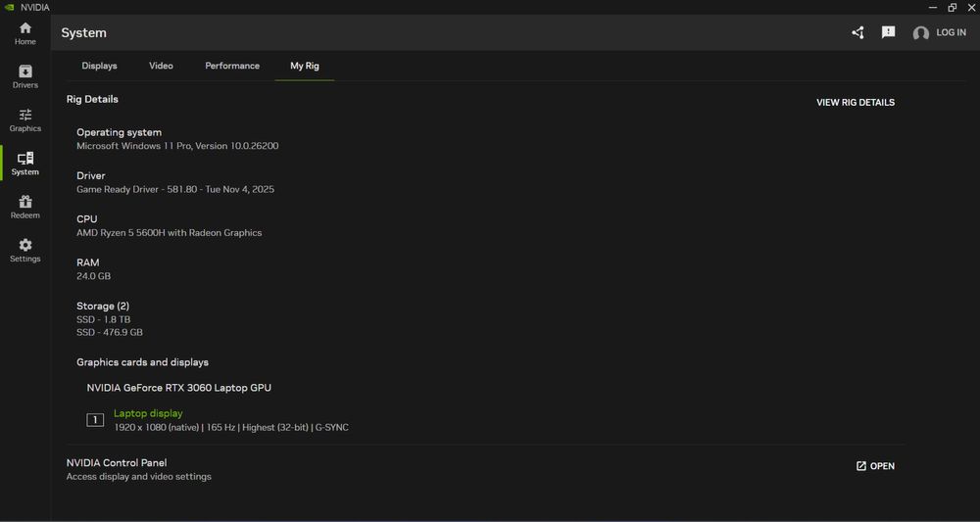Screen dimensions: 980x522
Task: Select the My Rig tab
Action: click(x=305, y=66)
